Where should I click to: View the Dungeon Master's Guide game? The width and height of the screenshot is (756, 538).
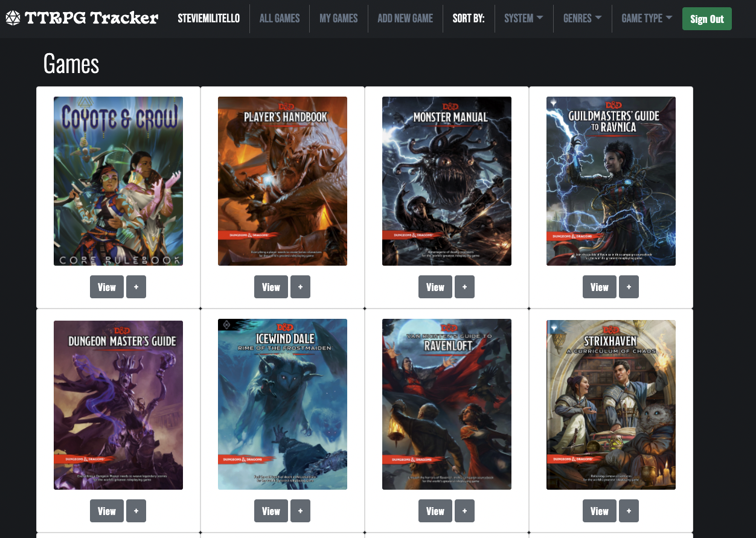[x=107, y=511]
